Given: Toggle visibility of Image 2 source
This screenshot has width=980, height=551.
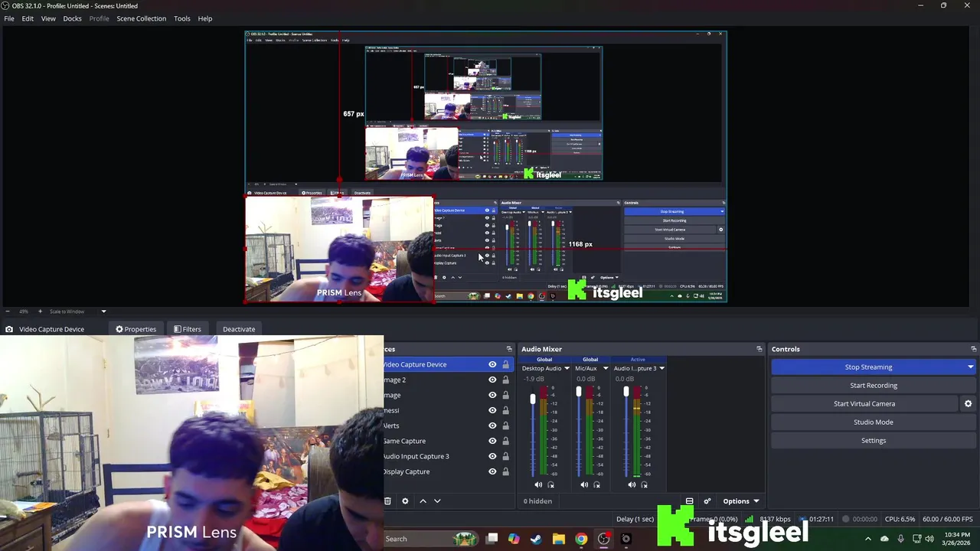Looking at the screenshot, I should click(x=492, y=380).
